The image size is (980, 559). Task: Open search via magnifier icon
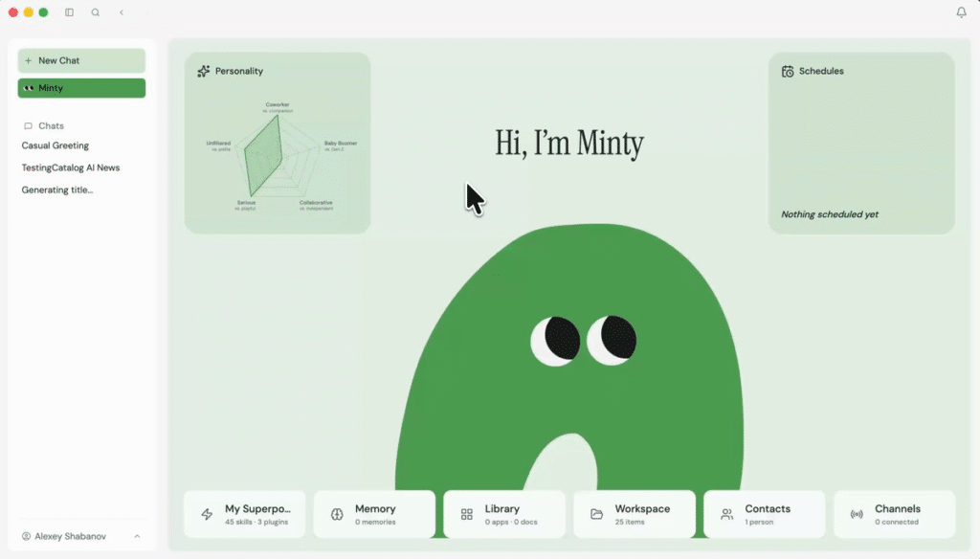point(95,12)
